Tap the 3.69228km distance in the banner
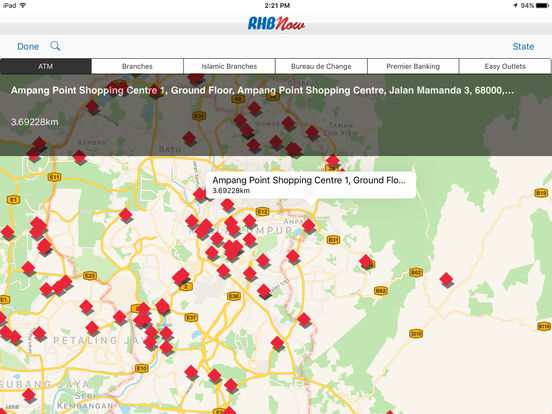The height and width of the screenshot is (414, 552). 34,122
